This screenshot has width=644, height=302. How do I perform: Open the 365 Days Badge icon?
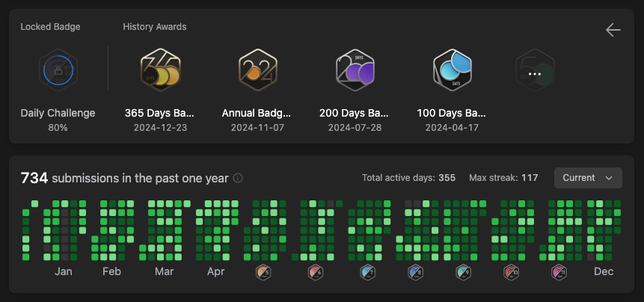[161, 70]
